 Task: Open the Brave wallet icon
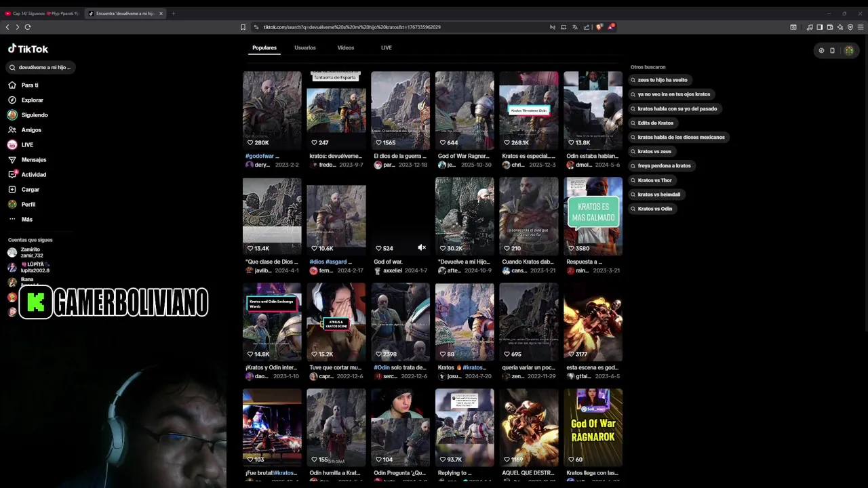(830, 27)
